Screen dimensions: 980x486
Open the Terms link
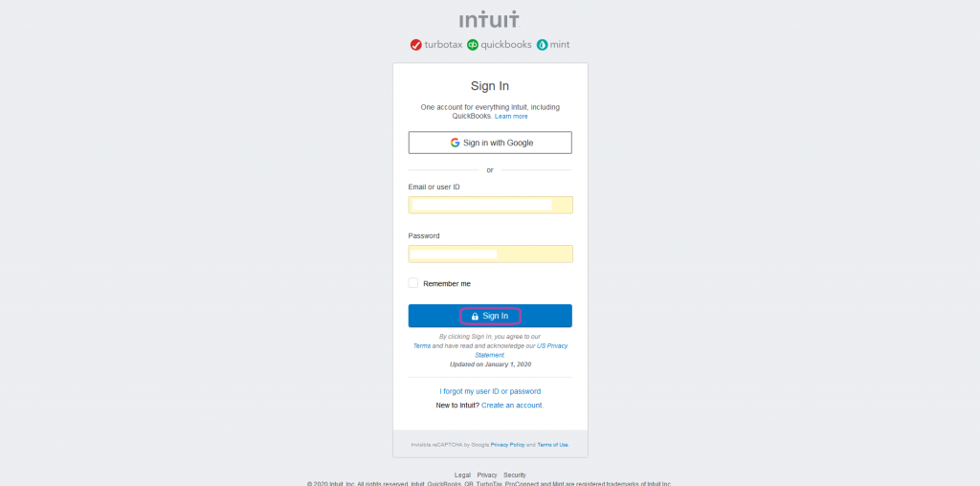422,345
